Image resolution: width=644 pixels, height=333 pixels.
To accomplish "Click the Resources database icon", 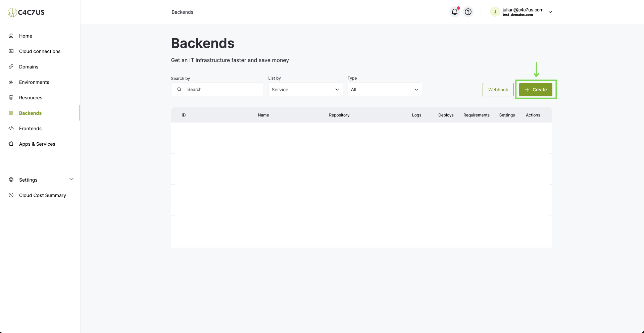I will 11,97.
